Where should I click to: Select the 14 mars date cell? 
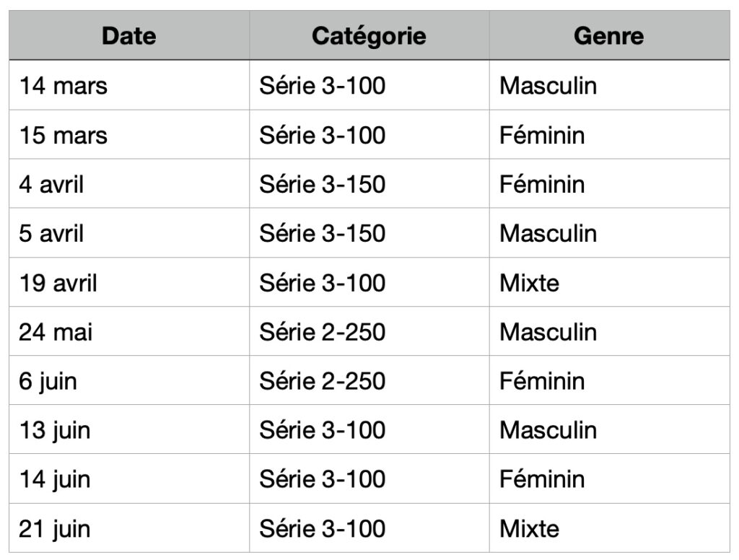pos(64,86)
